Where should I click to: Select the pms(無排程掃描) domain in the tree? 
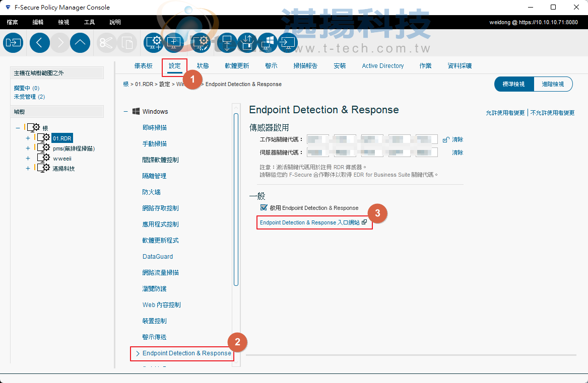pos(74,148)
